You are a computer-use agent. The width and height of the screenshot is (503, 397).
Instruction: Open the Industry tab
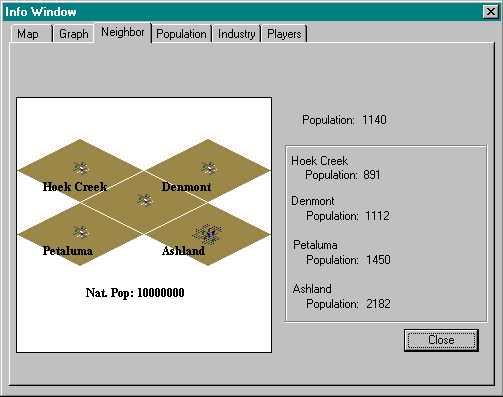point(237,34)
